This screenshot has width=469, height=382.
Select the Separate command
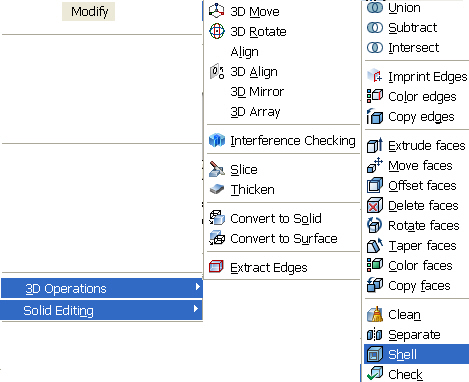[414, 335]
